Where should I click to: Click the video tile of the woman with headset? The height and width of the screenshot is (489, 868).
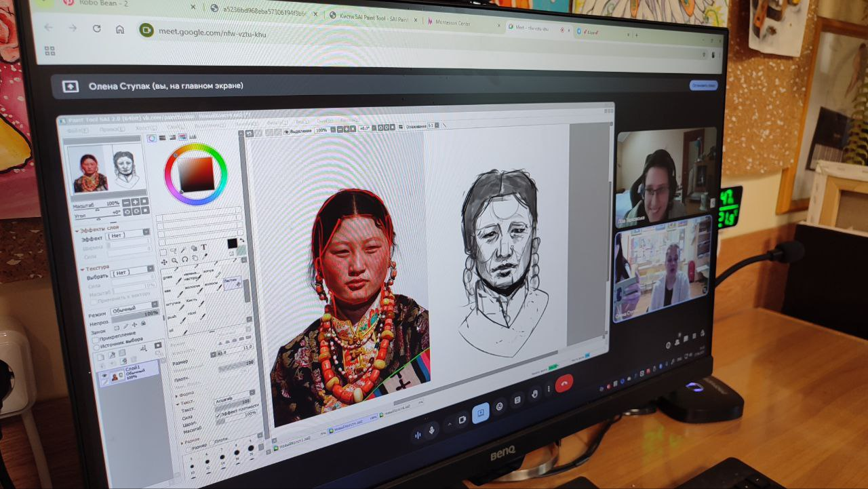point(665,176)
